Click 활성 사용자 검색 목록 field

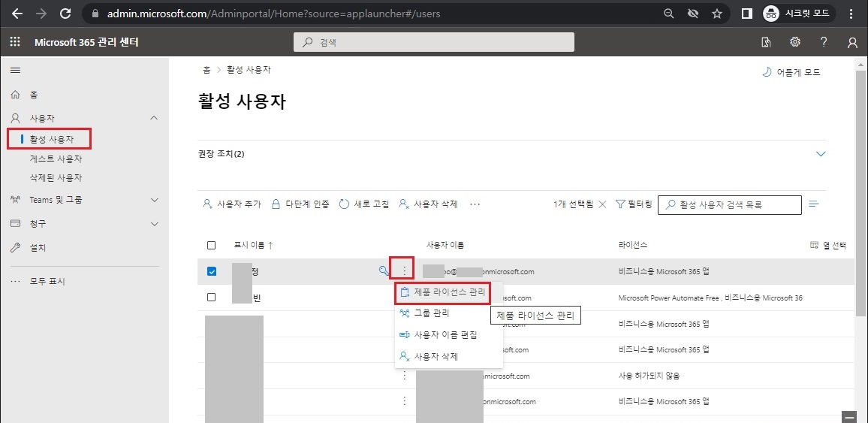pyautogui.click(x=730, y=205)
